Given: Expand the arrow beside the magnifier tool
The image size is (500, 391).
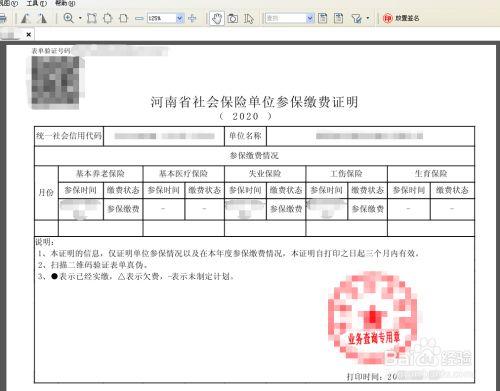Looking at the screenshot, I should (80, 18).
